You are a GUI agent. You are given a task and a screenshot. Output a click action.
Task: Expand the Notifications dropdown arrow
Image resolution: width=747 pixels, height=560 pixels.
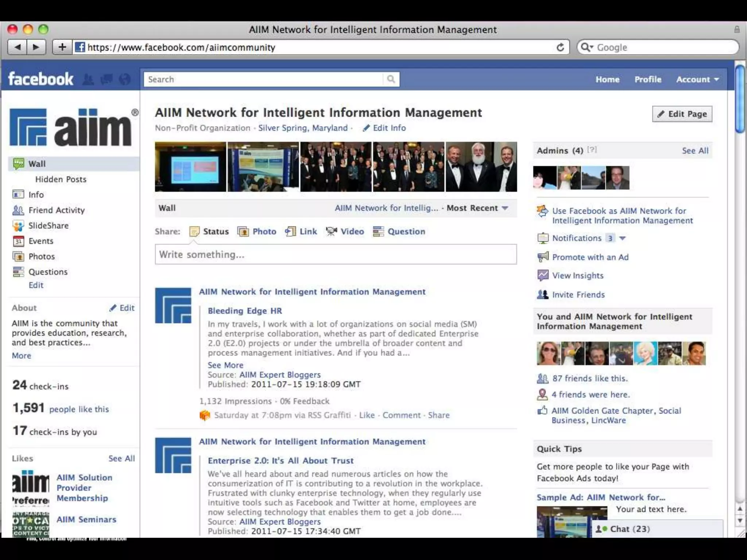coord(622,238)
